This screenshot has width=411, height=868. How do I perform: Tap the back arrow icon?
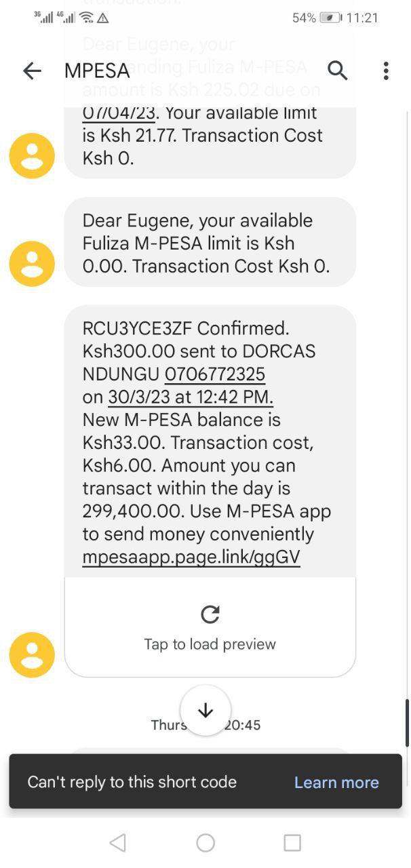[32, 71]
